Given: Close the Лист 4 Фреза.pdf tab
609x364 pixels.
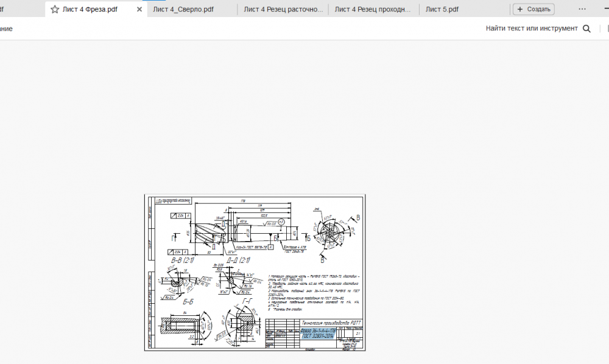Looking at the screenshot, I should pyautogui.click(x=139, y=9).
